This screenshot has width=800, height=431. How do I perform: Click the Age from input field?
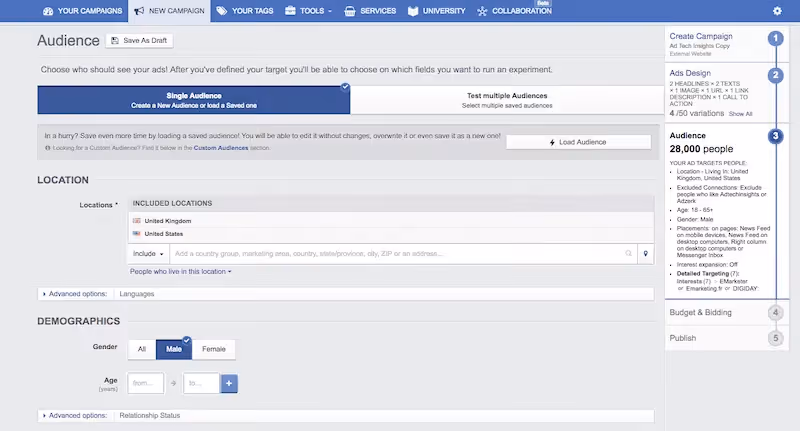coord(146,383)
